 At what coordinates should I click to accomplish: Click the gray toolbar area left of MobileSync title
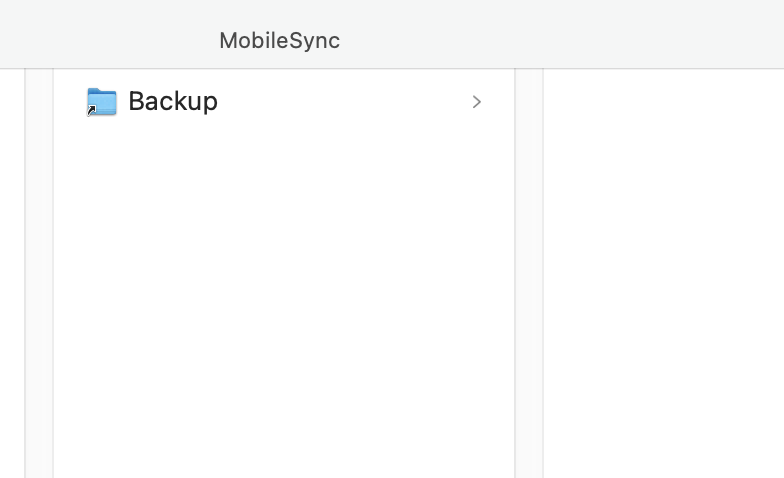click(108, 34)
